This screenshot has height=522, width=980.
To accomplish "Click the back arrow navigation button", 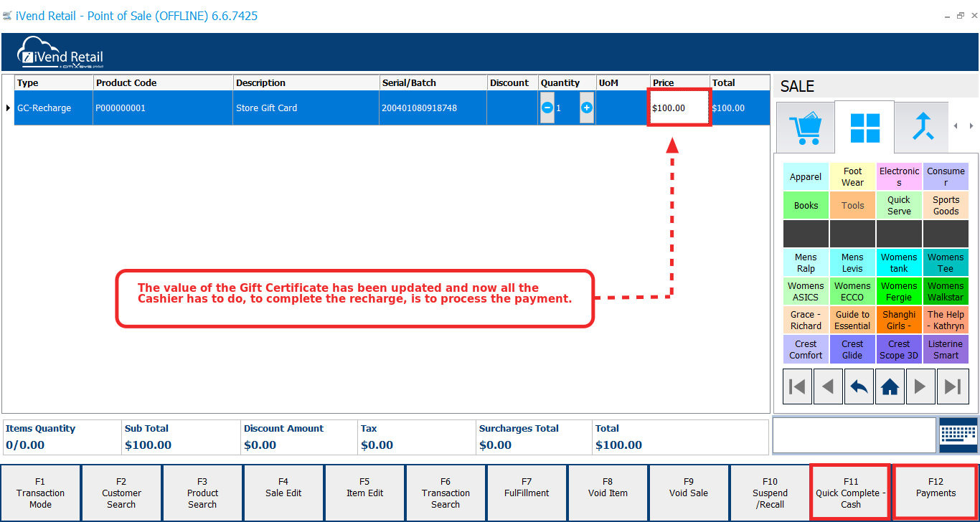I will pos(859,387).
